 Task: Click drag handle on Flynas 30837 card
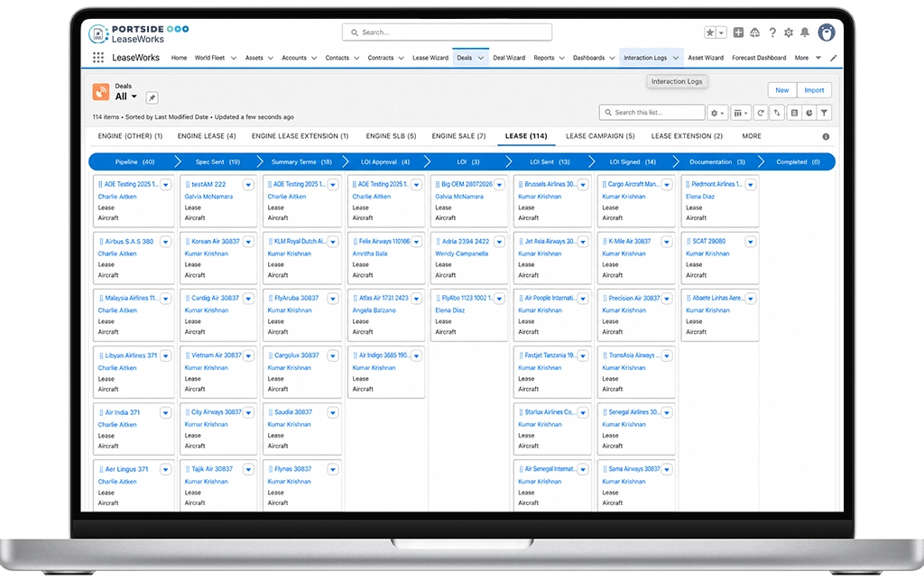(271, 470)
